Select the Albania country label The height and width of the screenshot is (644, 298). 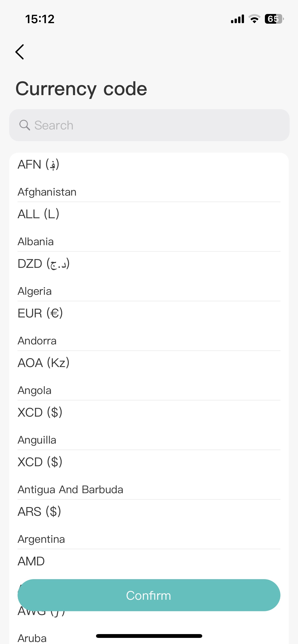36,242
